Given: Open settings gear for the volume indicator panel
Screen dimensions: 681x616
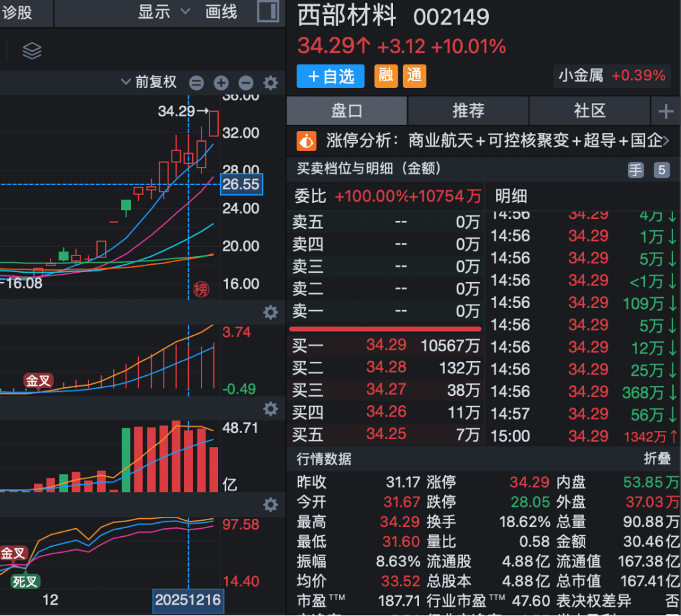Looking at the screenshot, I should coord(271,408).
